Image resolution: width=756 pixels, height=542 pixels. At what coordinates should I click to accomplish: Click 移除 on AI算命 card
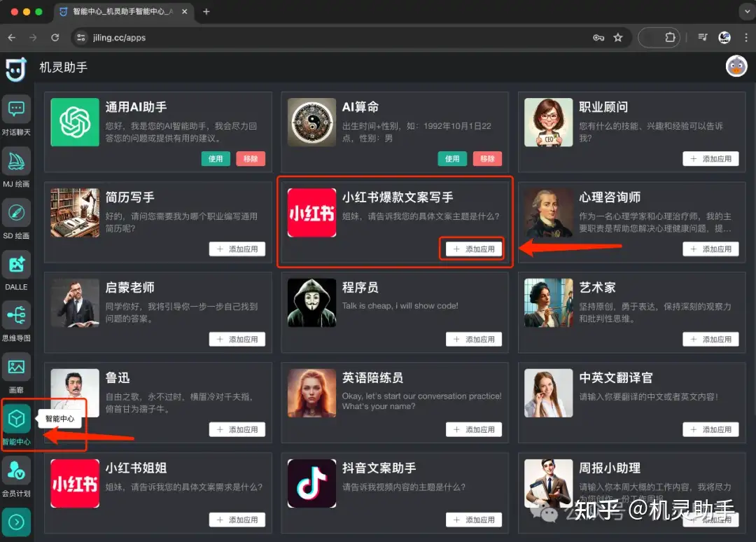(x=487, y=159)
